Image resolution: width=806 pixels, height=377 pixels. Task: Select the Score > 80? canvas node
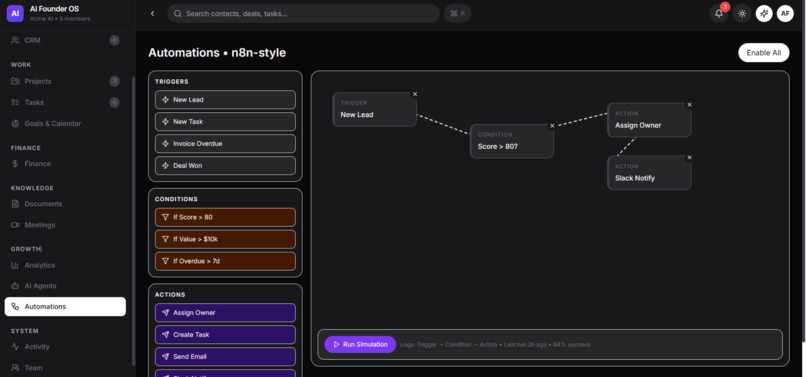511,141
